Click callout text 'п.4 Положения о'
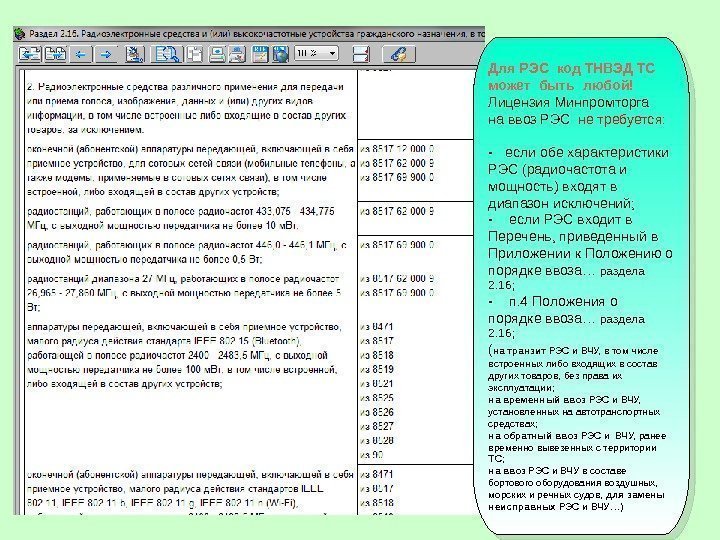Image resolution: width=720 pixels, height=540 pixels. coord(563,302)
